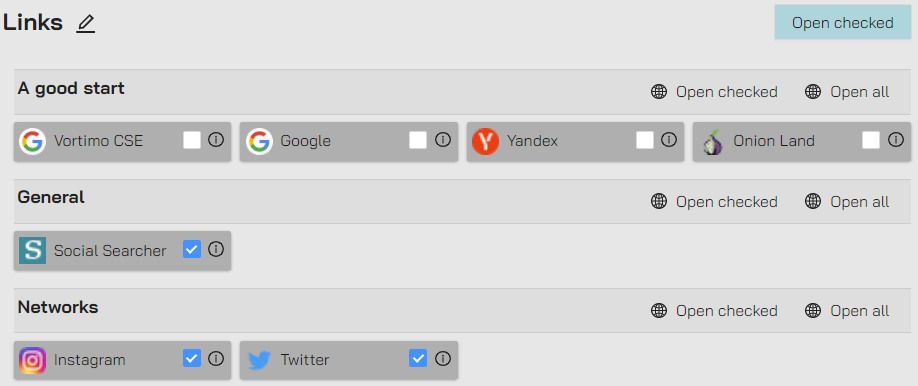Screen dimensions: 918x386
Task: Show info for the Google link
Action: tap(443, 140)
